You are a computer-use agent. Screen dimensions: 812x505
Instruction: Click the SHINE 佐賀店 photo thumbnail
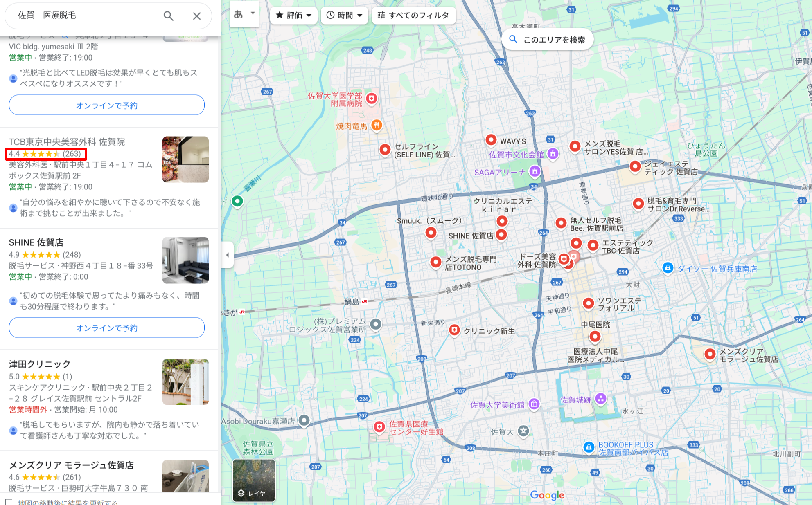pos(185,260)
